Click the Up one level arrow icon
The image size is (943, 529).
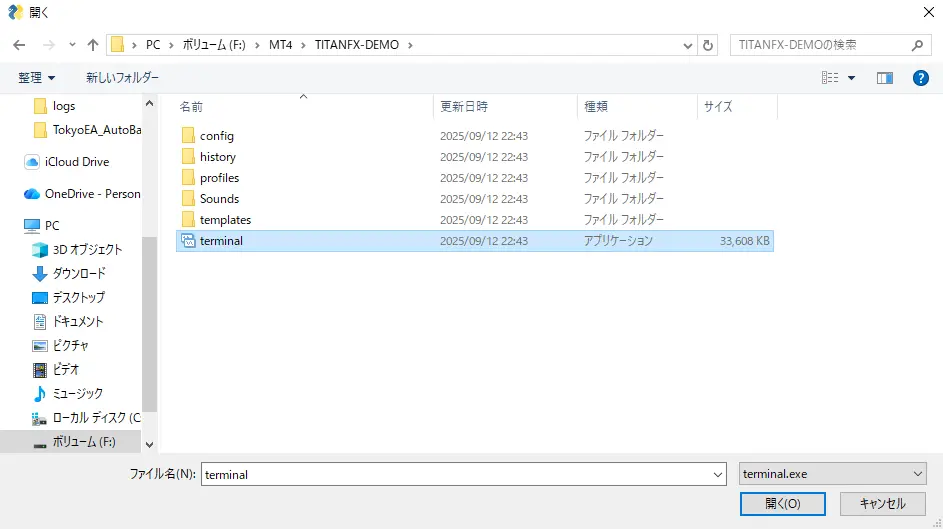coord(93,45)
